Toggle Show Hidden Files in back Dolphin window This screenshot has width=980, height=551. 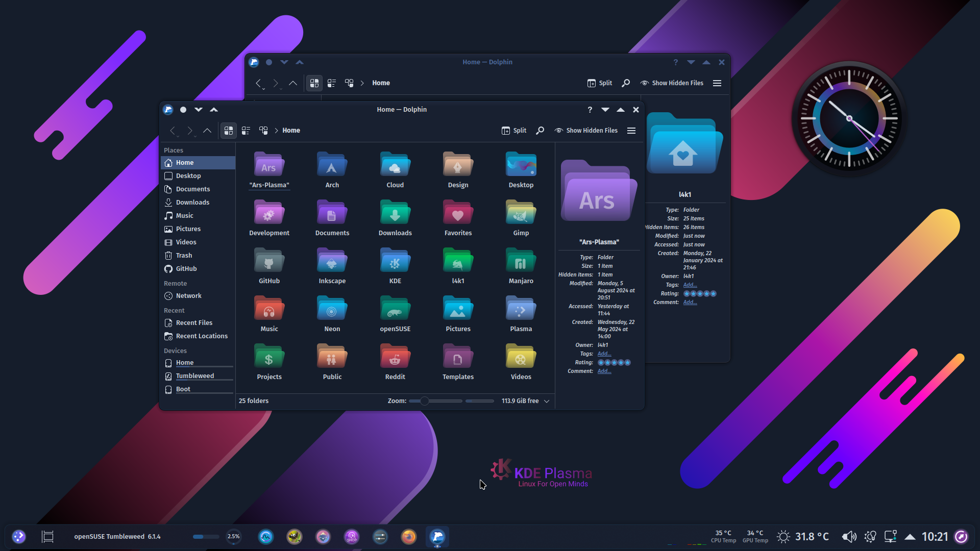(x=672, y=83)
